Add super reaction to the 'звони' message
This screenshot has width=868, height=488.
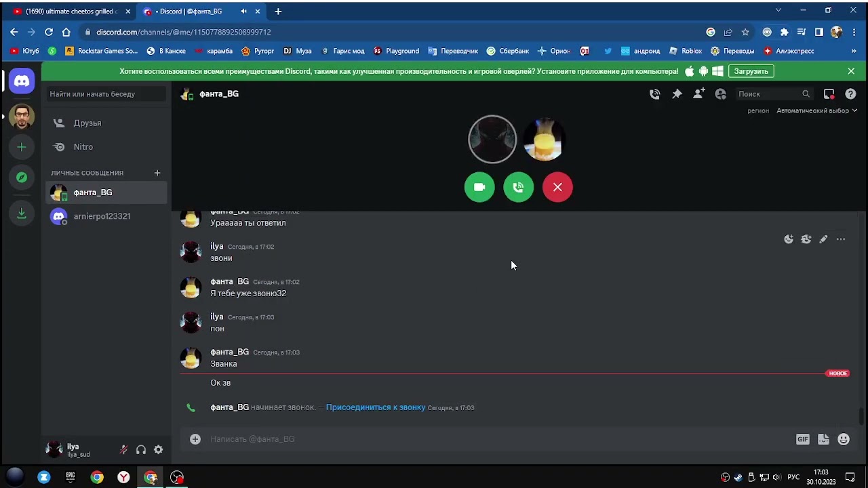(806, 239)
